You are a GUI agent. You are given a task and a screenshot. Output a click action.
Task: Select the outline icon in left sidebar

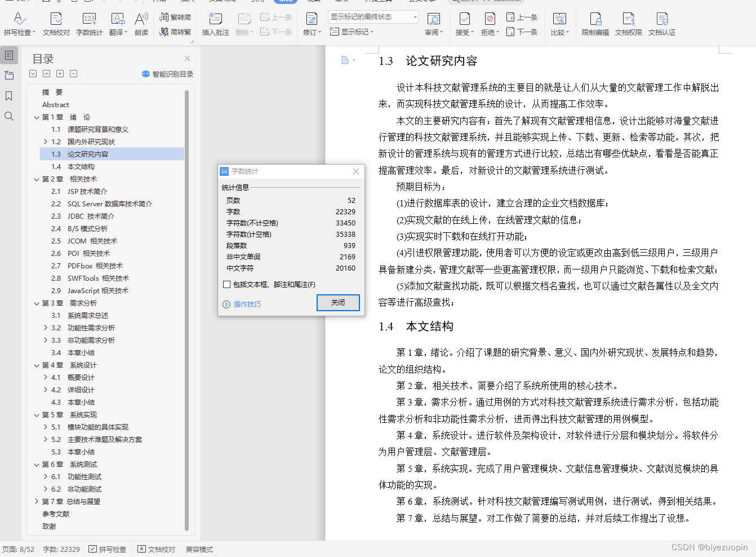(9, 55)
